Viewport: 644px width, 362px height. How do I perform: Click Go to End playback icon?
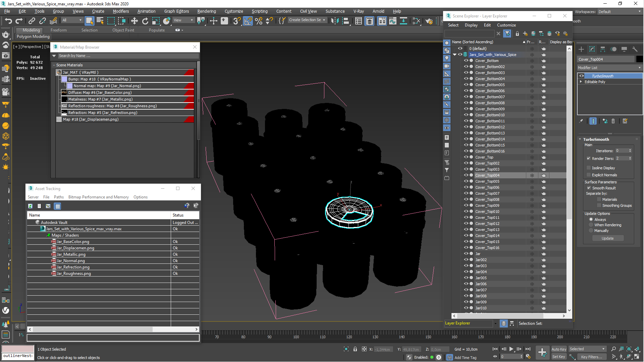(528, 349)
